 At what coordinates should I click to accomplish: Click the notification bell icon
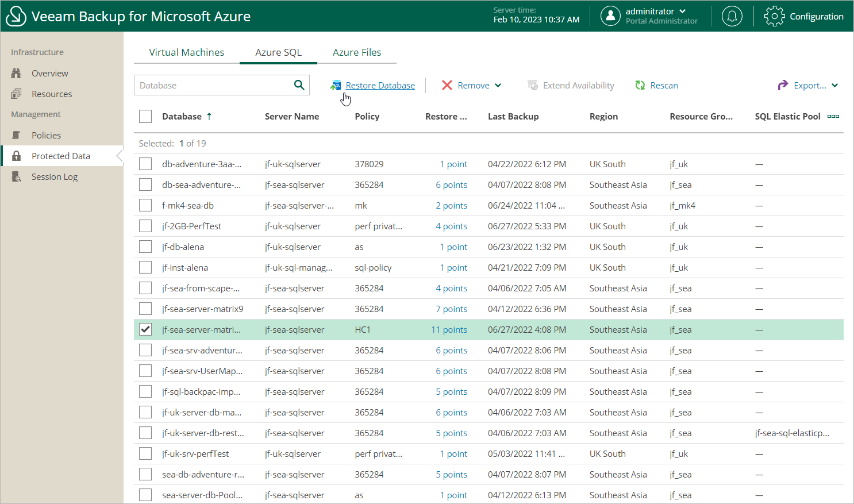pos(732,16)
